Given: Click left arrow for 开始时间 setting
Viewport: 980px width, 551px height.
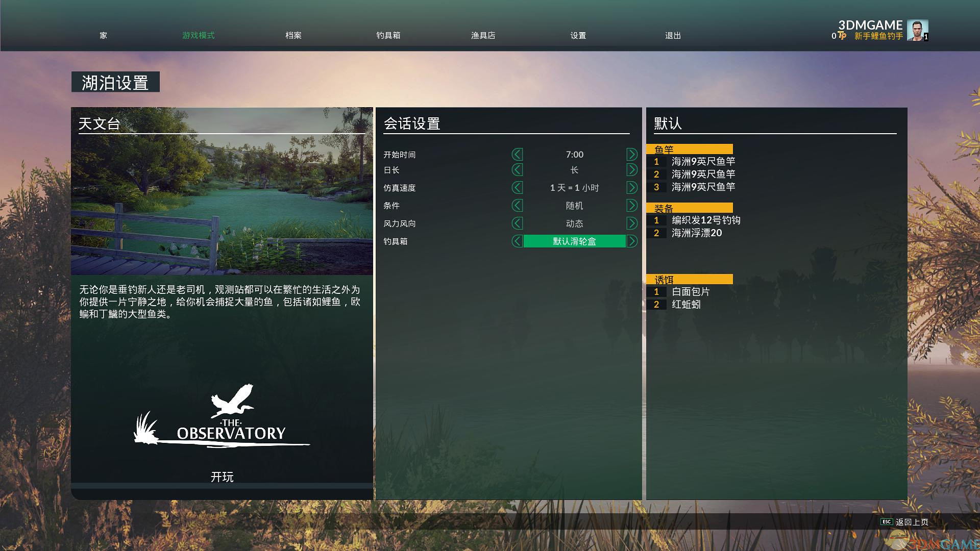Looking at the screenshot, I should 517,154.
